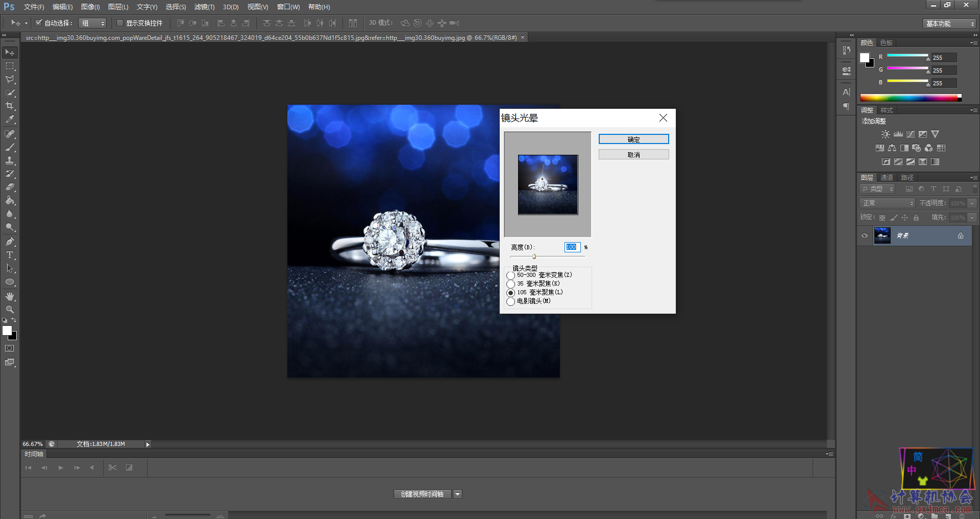
Task: Enable Show Transform Controls checkbox
Action: click(x=120, y=23)
